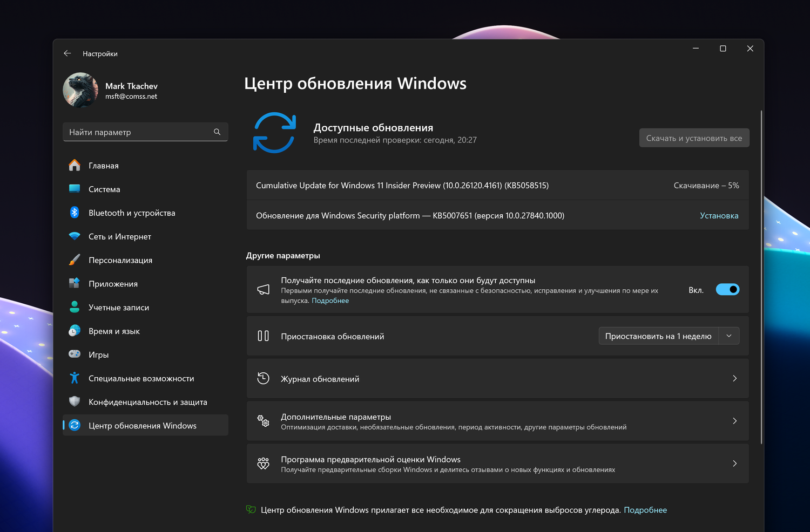Click the Wi-Fi network icon in sidebar

click(75, 236)
